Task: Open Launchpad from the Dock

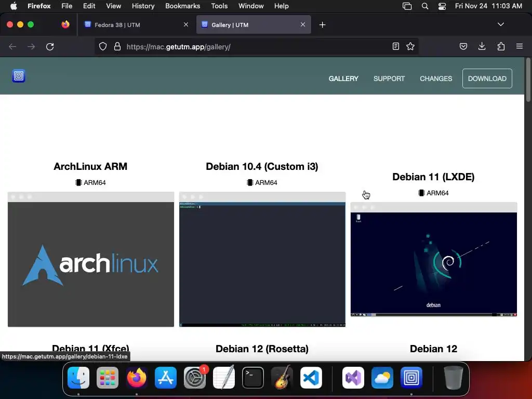Action: coord(108,378)
